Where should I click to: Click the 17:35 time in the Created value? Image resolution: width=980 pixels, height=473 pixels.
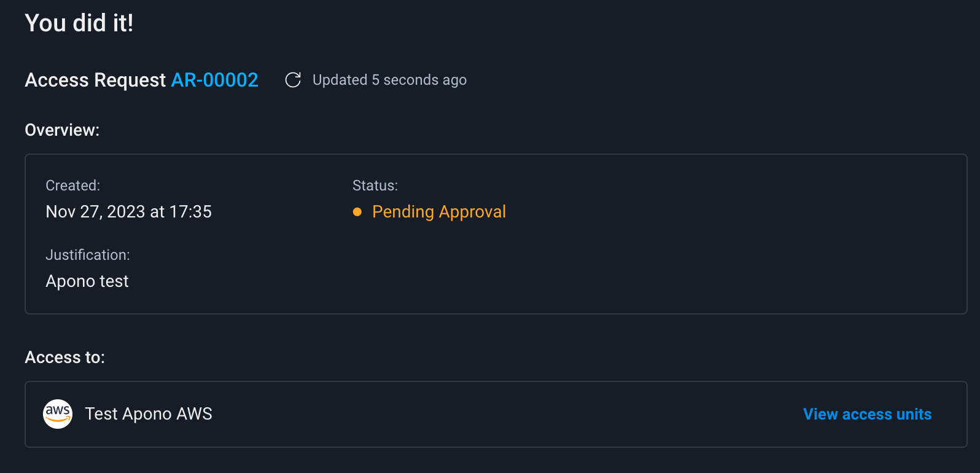(190, 212)
